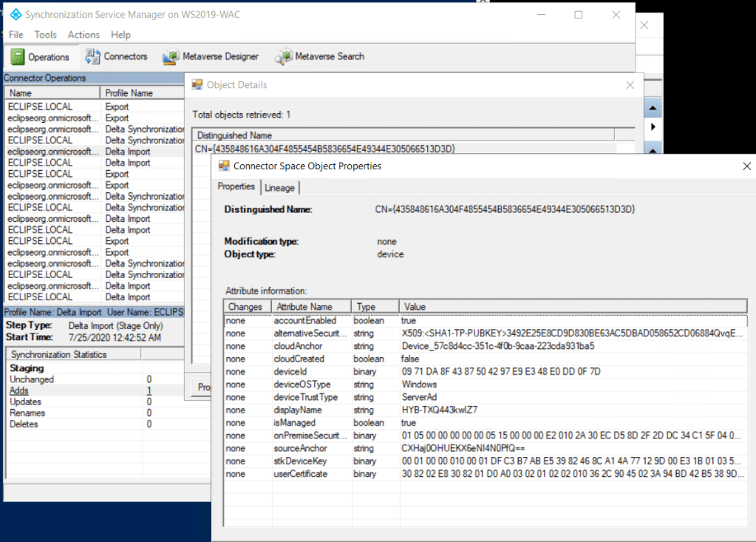This screenshot has width=756, height=542.
Task: Select the sourceAnchor attribute row
Action: 300,448
